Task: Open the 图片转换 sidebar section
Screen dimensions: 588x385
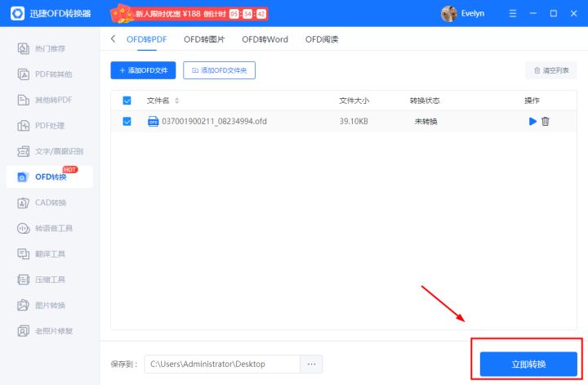Action: pos(42,306)
